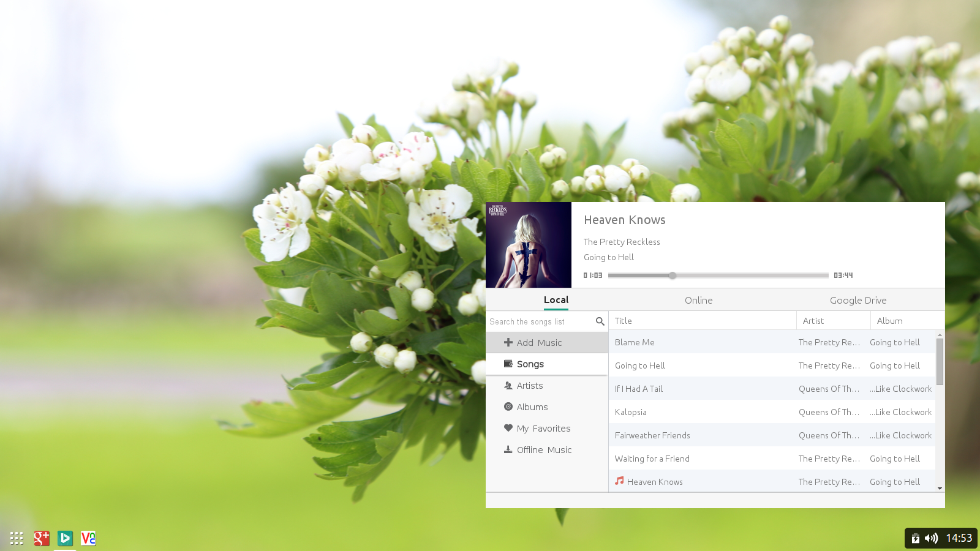
Task: Select the song titled Going to Hell in the list
Action: pyautogui.click(x=640, y=365)
